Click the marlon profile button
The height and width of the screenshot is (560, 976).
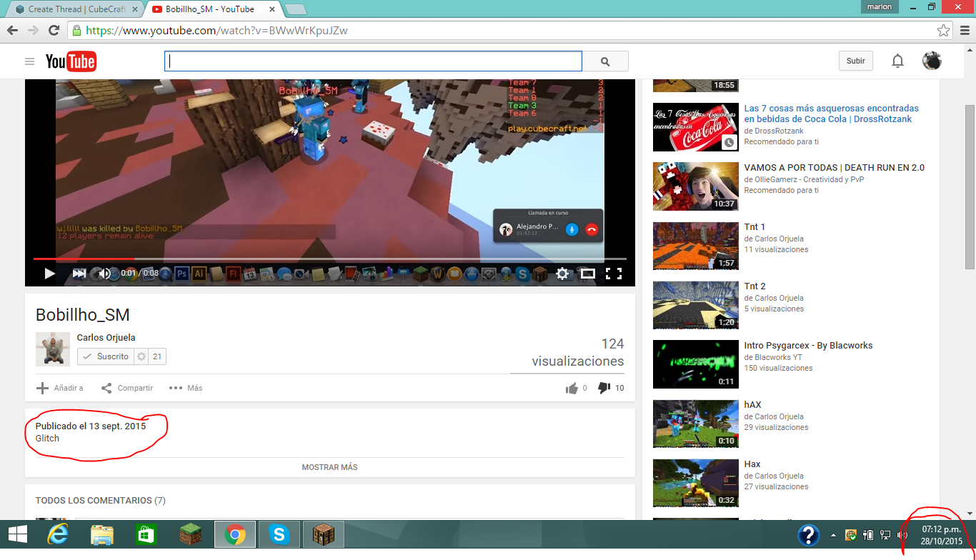(880, 7)
